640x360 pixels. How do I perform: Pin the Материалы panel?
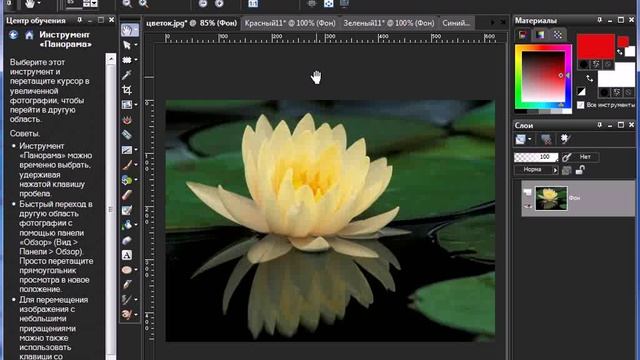pos(600,20)
